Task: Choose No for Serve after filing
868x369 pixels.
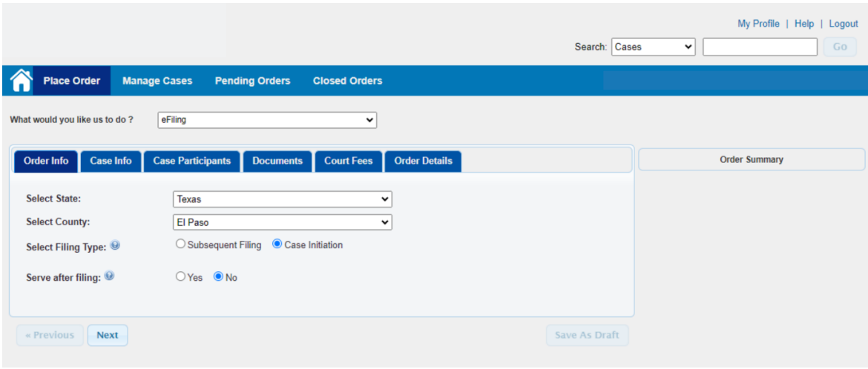Action: coord(219,277)
